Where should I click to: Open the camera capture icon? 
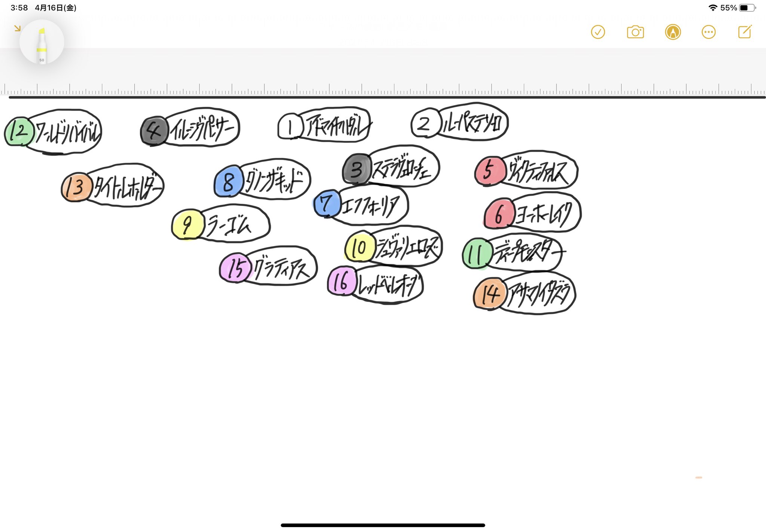[634, 31]
